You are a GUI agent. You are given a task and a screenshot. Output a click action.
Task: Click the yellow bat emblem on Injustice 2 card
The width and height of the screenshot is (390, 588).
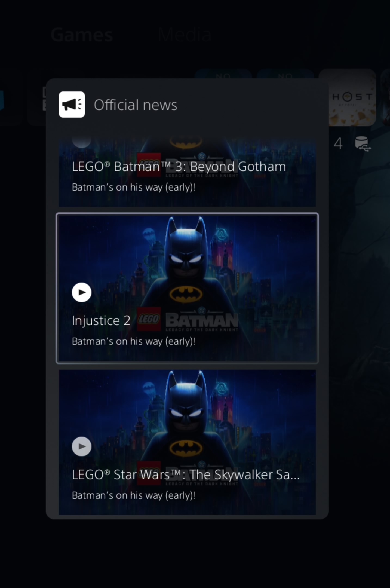(186, 294)
